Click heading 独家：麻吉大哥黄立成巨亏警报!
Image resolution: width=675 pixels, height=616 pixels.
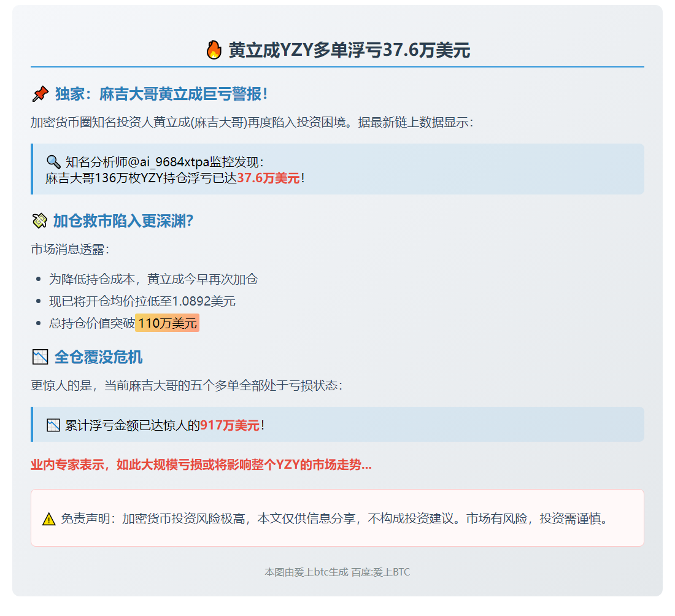pyautogui.click(x=161, y=94)
